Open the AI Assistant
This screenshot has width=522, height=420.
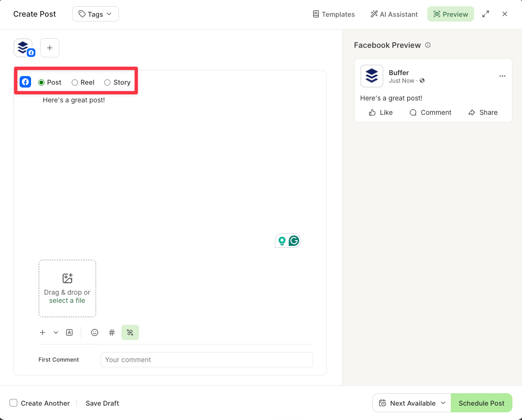pos(394,14)
